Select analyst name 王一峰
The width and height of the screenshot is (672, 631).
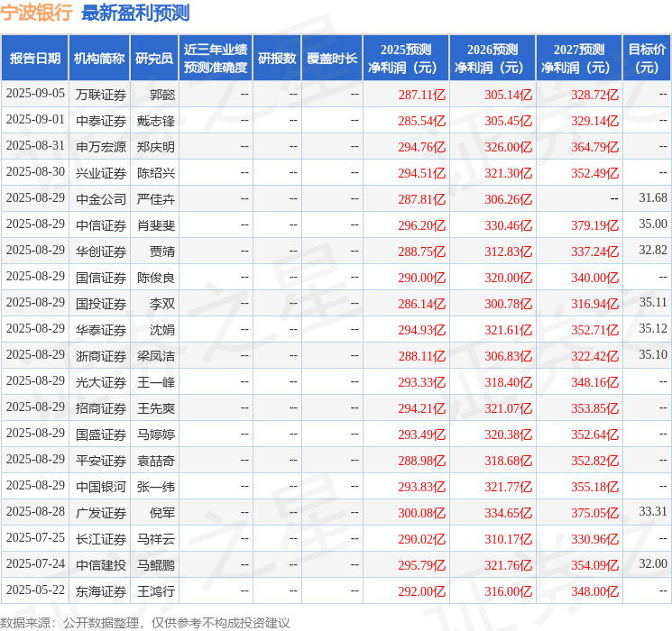156,382
